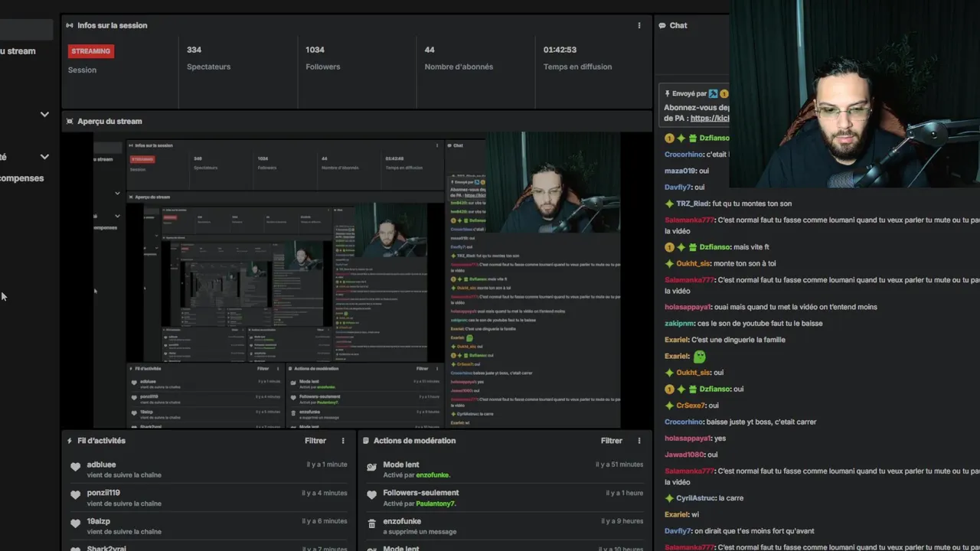This screenshot has width=980, height=551.
Task: Open the session info three-dot menu
Action: [639, 25]
